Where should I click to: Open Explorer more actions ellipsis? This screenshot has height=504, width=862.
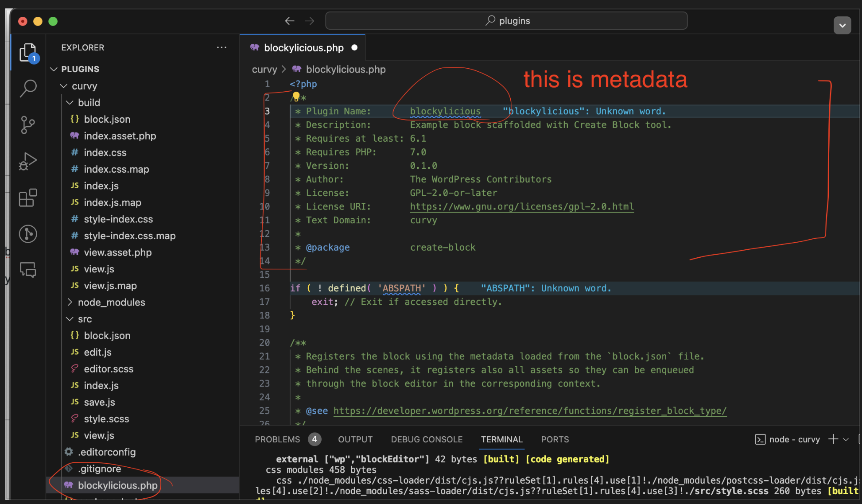[221, 47]
